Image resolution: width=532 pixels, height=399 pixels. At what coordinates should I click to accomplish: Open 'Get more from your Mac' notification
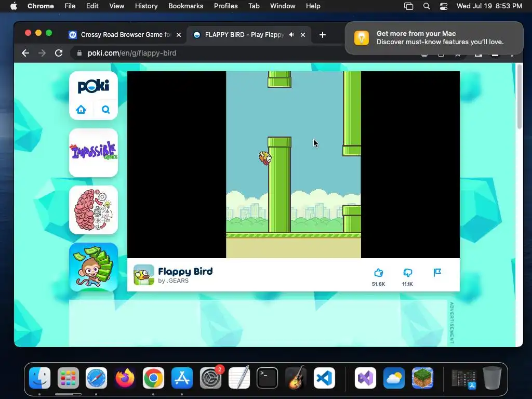click(434, 37)
